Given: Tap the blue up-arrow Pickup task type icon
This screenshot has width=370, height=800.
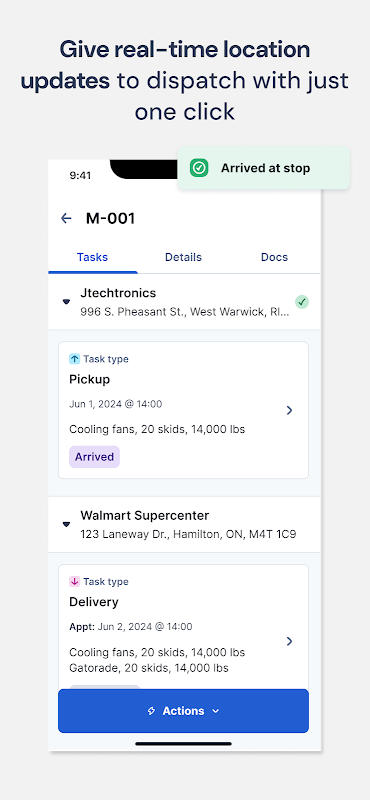Looking at the screenshot, I should coord(75,359).
